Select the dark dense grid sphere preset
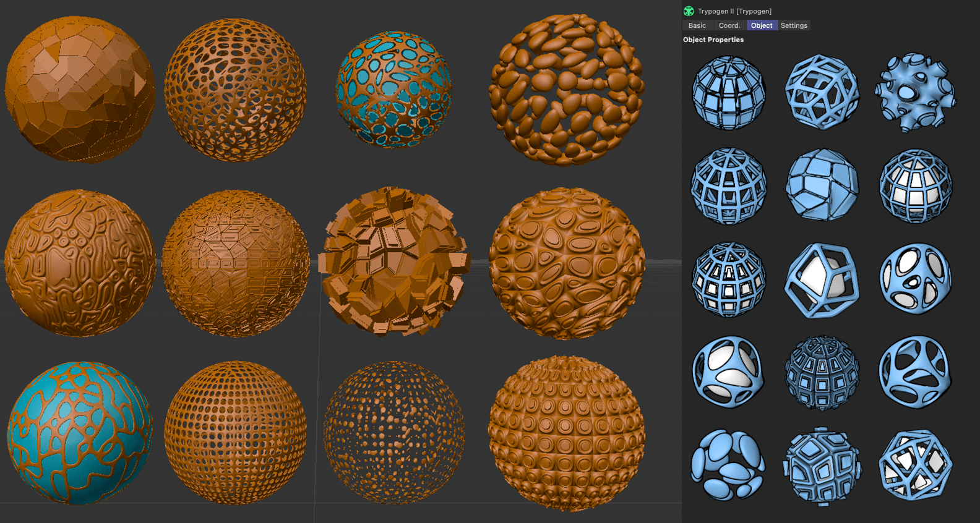The image size is (980, 523). [822, 373]
